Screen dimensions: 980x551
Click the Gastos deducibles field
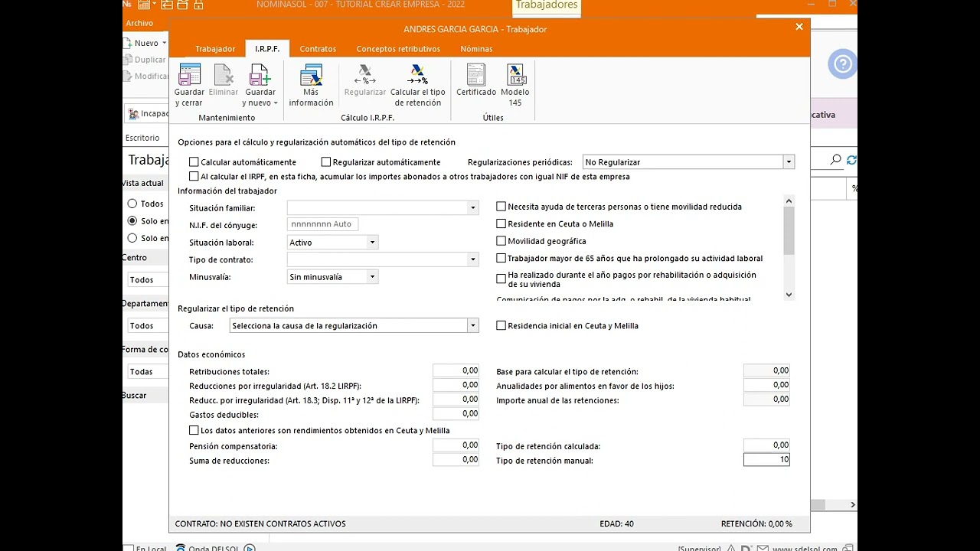[x=456, y=413]
